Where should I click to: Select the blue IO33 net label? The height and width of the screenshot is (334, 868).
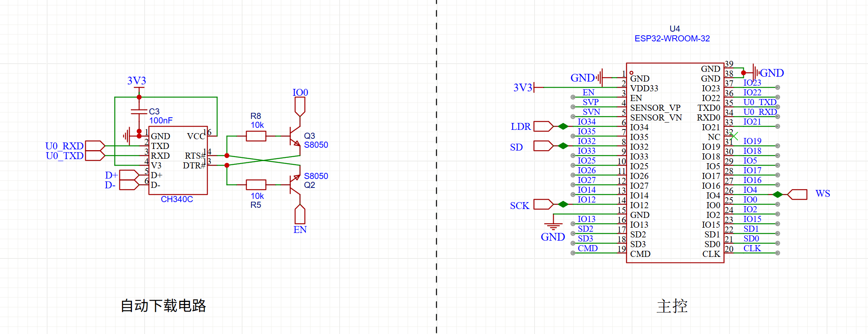[587, 151]
